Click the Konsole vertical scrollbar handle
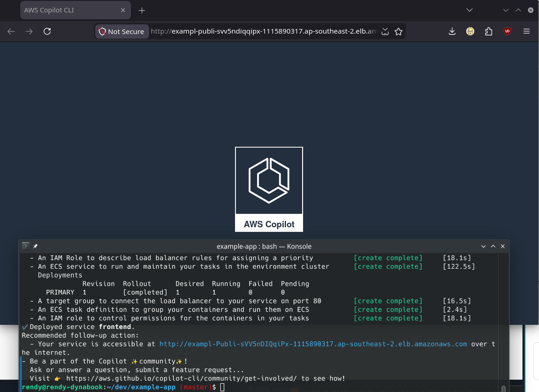The height and width of the screenshot is (392, 539). click(504, 389)
